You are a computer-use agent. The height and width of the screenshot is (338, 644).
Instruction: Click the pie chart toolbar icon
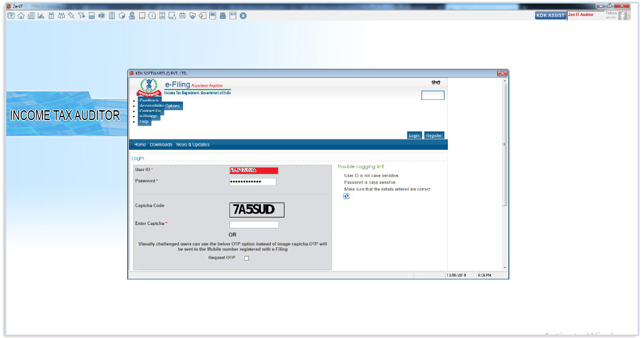(122, 15)
